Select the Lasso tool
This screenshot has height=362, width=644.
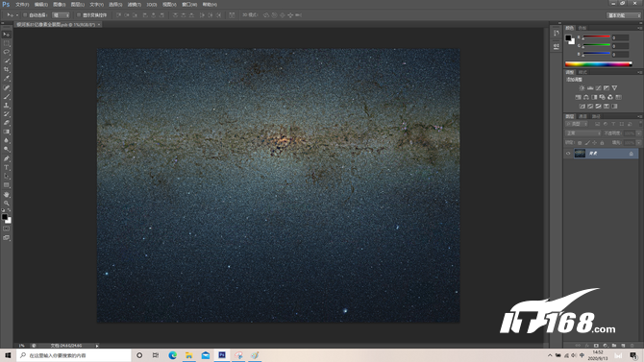[6, 52]
